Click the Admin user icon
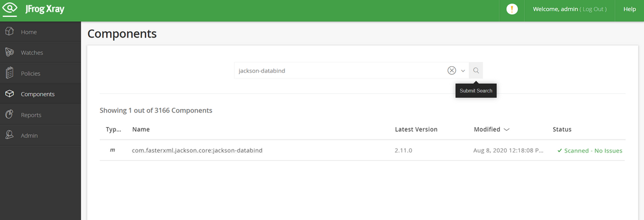644x220 pixels. [x=9, y=135]
